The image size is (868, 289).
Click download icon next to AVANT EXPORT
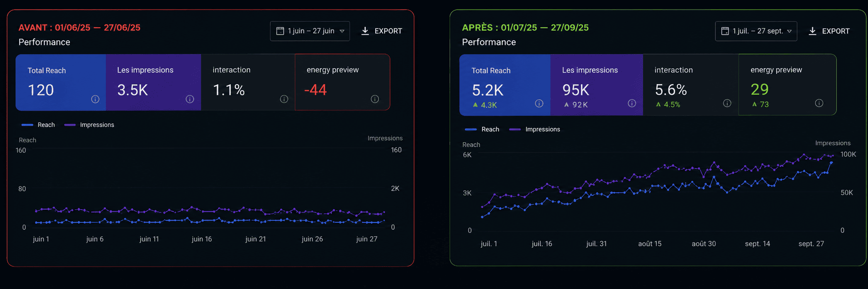coord(365,31)
